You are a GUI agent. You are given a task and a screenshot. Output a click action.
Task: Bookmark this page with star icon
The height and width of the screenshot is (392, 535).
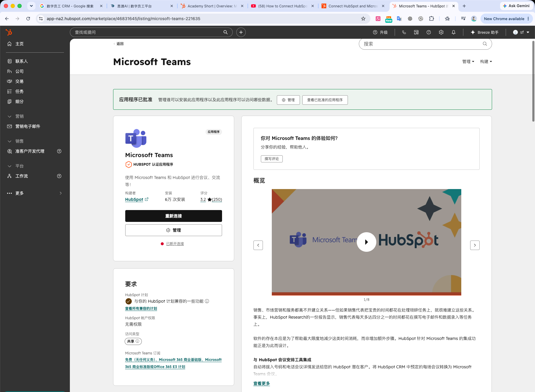click(x=363, y=19)
